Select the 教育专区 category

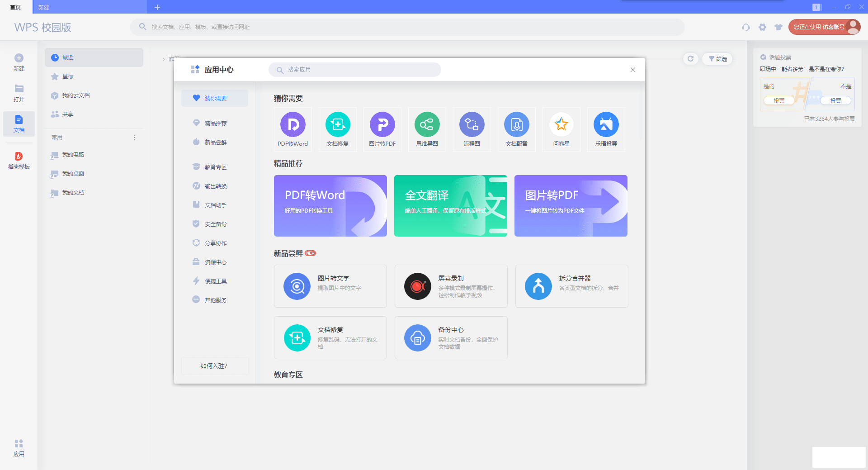click(215, 167)
